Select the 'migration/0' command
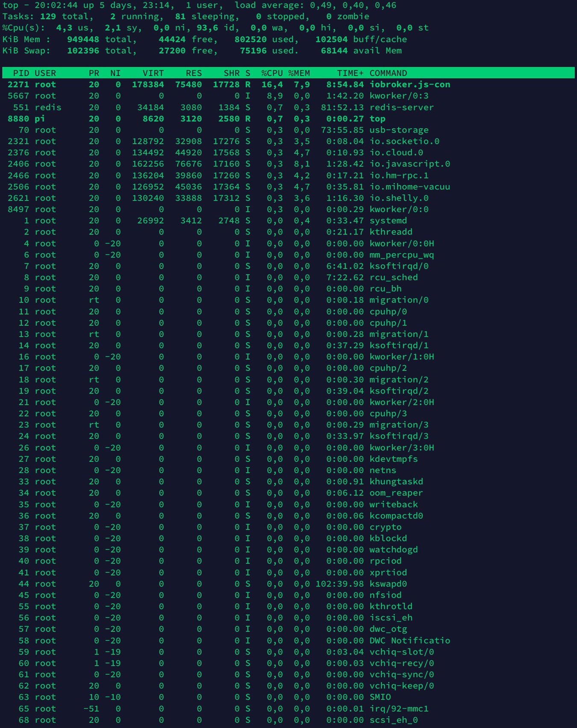 (x=399, y=300)
